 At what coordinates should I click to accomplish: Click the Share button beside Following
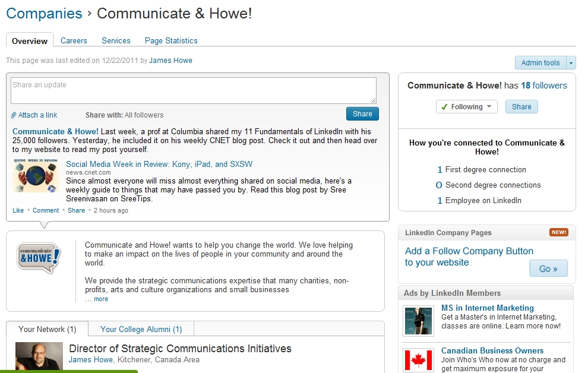click(521, 107)
